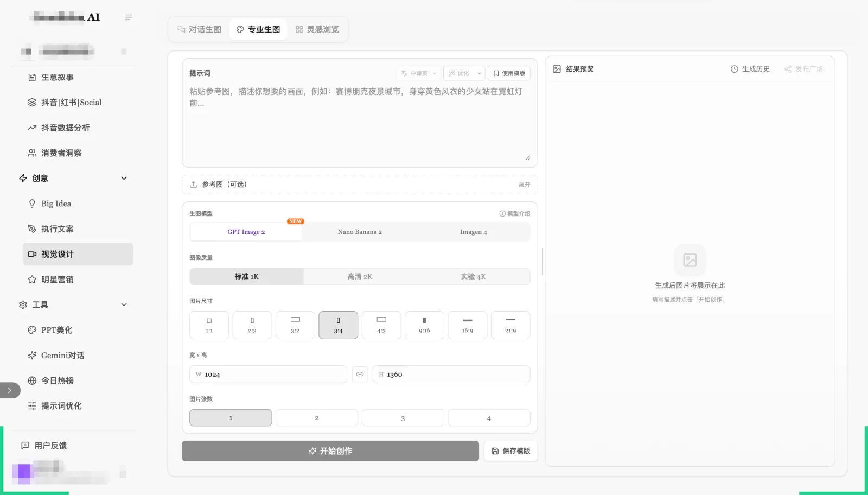The image size is (868, 495).
Task: Click the width W input field
Action: pyautogui.click(x=268, y=375)
